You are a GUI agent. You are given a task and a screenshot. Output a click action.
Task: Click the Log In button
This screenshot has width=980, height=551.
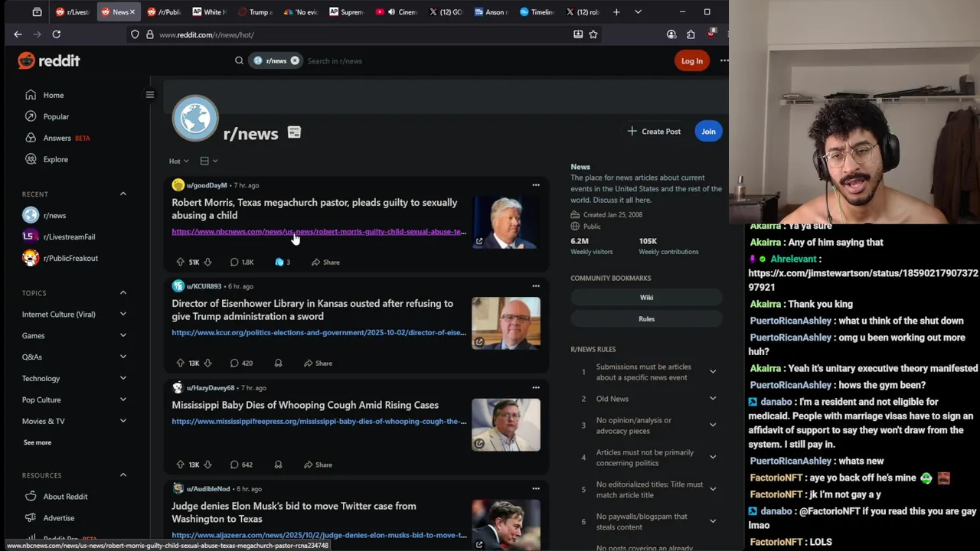click(691, 61)
